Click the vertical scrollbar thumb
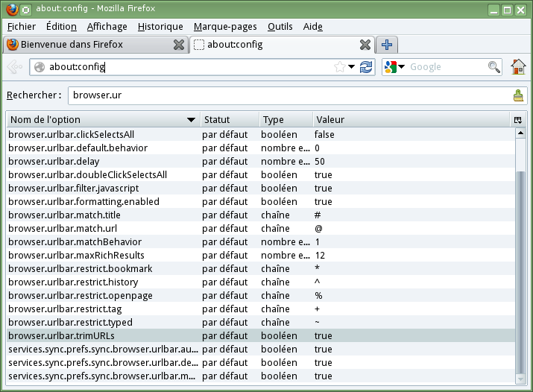Image resolution: width=533 pixels, height=392 pixels. [520, 272]
